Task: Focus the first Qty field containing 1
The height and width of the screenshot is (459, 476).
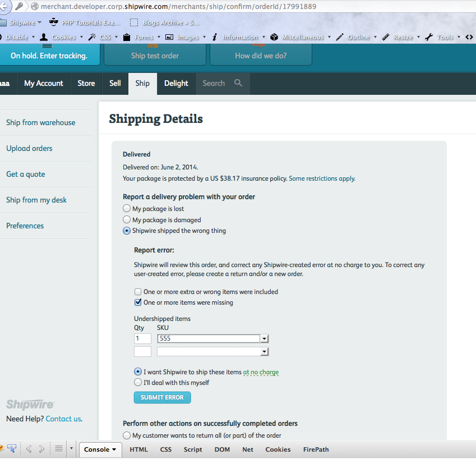Action: [x=142, y=338]
